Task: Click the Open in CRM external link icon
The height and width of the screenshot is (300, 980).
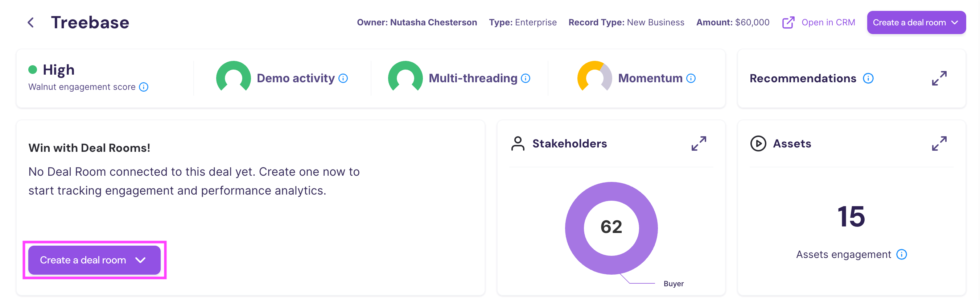Action: pos(788,22)
